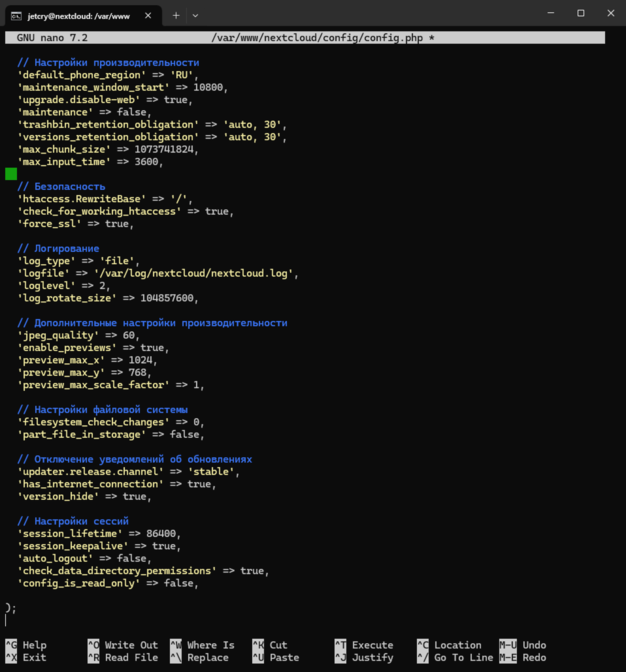Click the // Безопасность comment
Viewport: 626px width, 672px height.
tap(61, 186)
